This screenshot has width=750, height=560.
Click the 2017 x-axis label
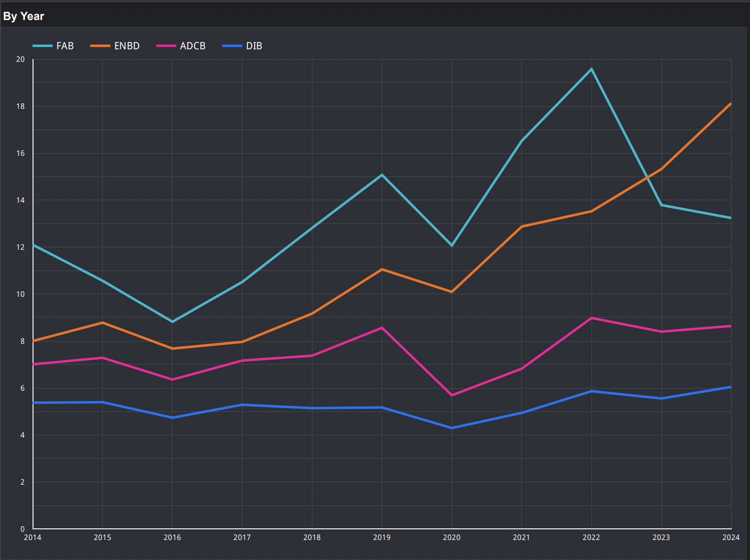coord(242,538)
